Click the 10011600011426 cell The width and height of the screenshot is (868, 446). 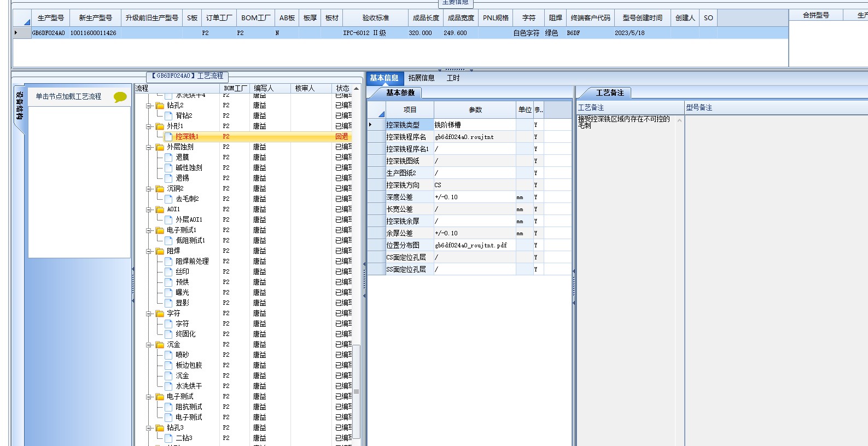(x=95, y=33)
